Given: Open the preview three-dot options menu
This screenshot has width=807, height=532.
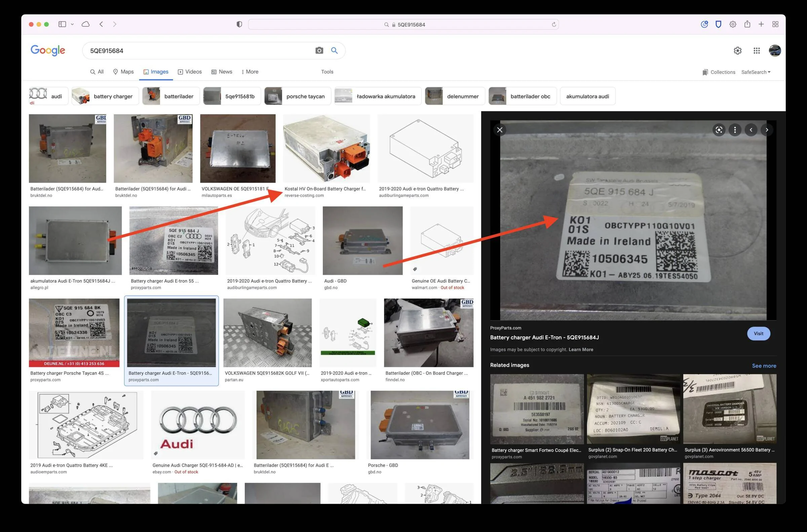Looking at the screenshot, I should [x=735, y=129].
